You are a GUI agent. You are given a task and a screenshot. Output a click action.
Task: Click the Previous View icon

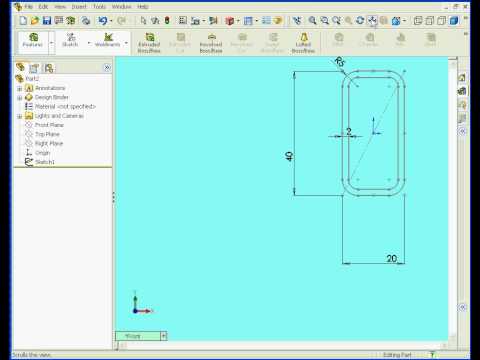[297, 21]
